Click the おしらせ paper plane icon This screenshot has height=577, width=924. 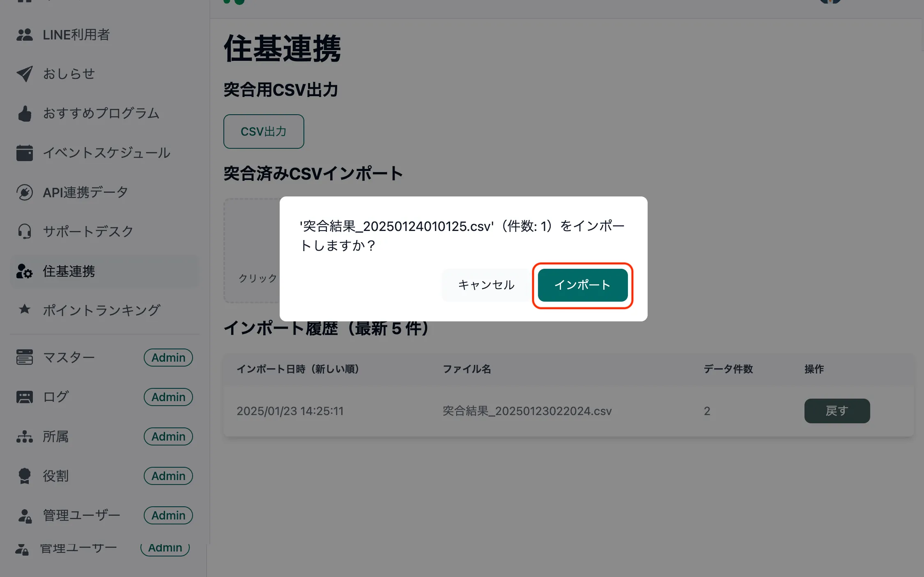pos(24,74)
